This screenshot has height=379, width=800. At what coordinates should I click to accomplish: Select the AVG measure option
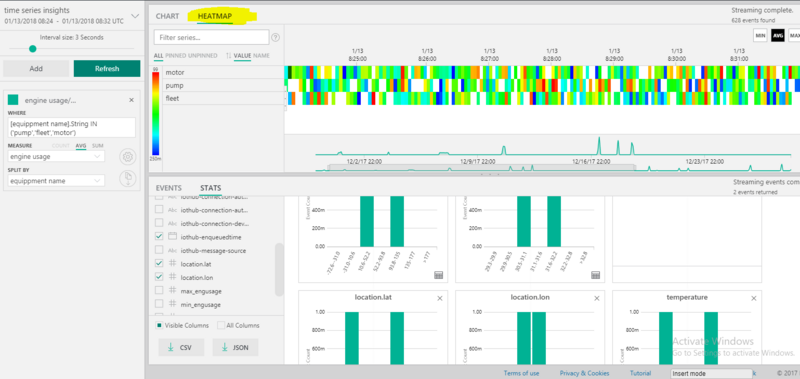click(x=81, y=146)
